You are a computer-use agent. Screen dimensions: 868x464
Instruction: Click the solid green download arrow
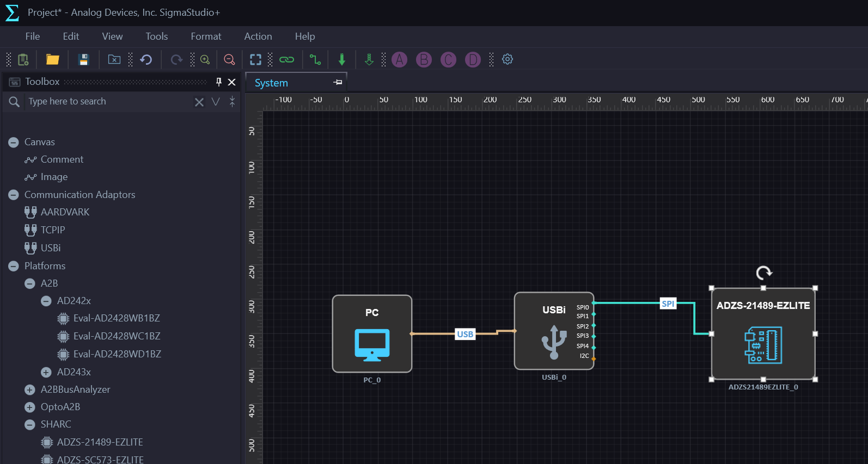click(x=342, y=59)
